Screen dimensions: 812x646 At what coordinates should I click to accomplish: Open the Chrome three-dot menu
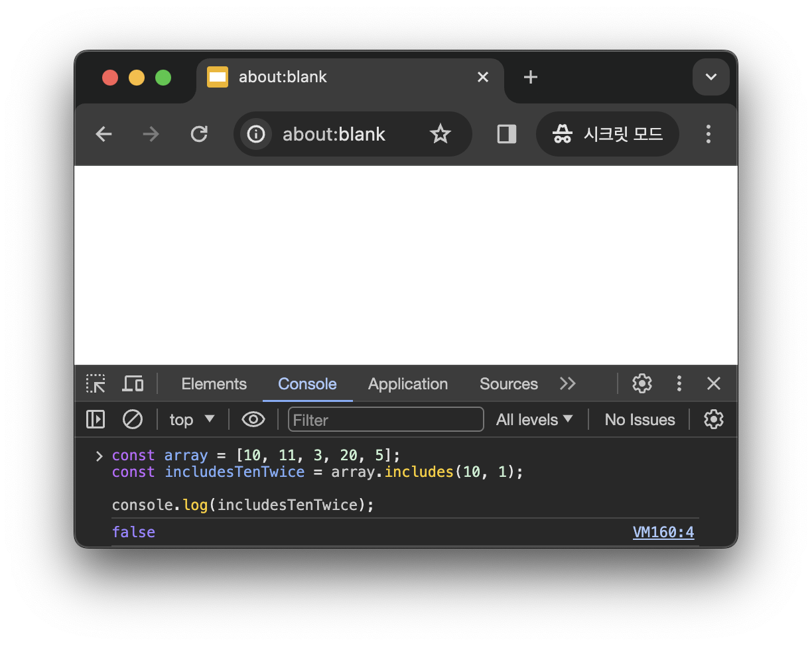click(708, 134)
